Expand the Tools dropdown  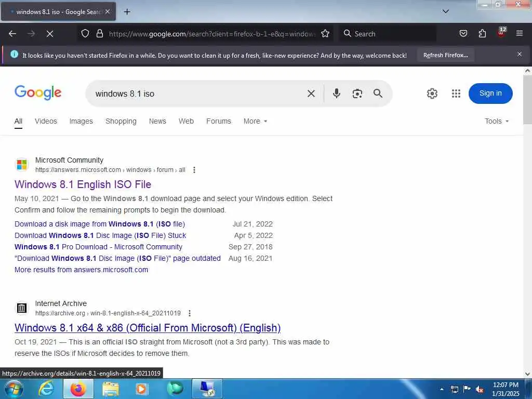click(496, 121)
